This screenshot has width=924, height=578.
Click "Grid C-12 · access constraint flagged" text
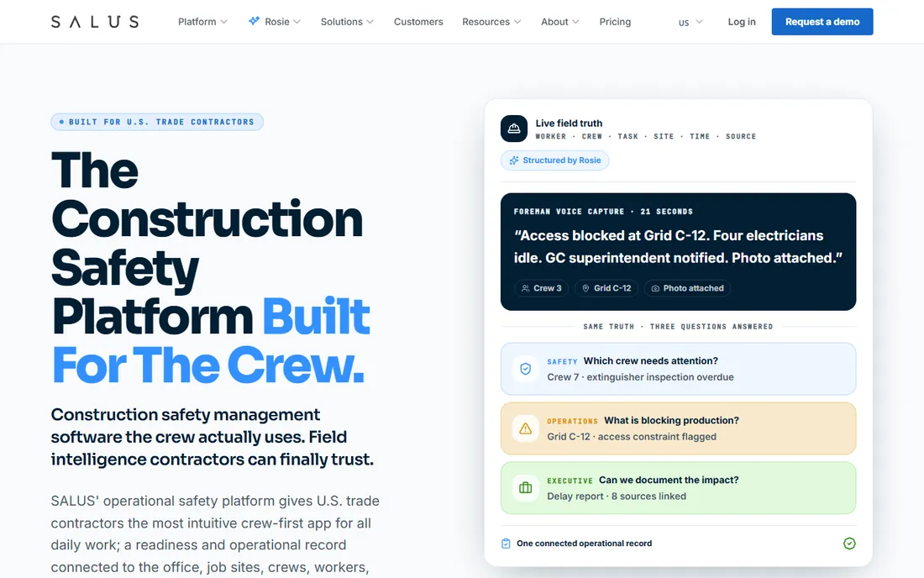[632, 437]
